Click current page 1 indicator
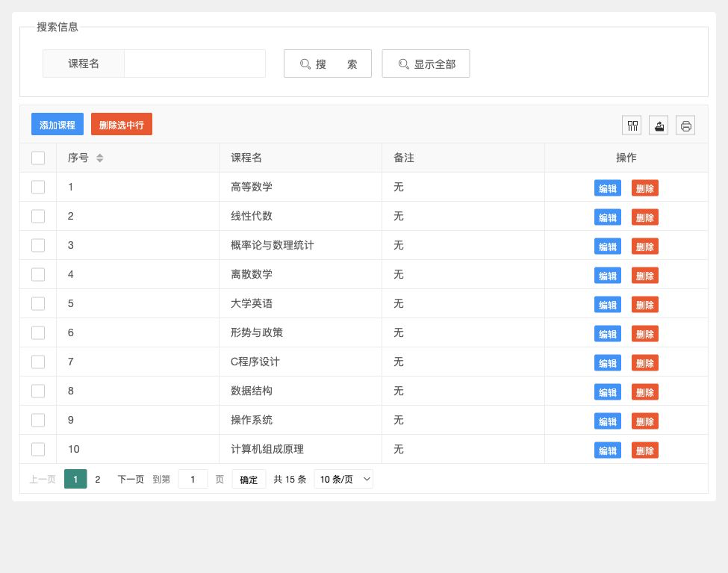Screen dimensions: 728x573 (x=75, y=479)
